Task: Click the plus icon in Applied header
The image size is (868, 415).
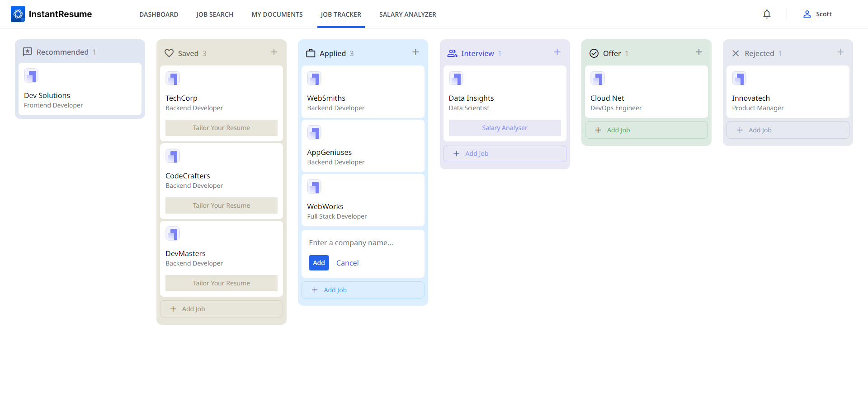Action: click(415, 52)
